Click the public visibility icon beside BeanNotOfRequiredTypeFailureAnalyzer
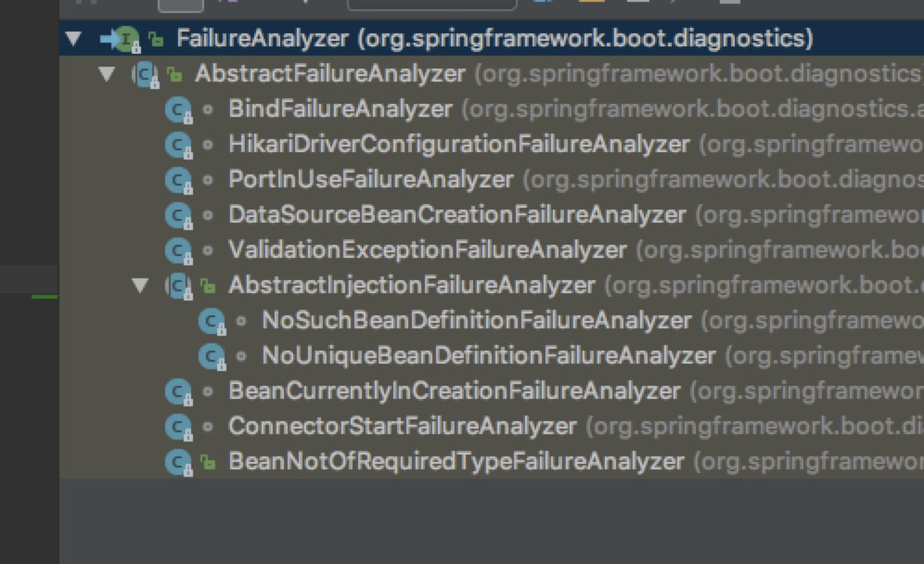This screenshot has height=564, width=924. tap(208, 462)
